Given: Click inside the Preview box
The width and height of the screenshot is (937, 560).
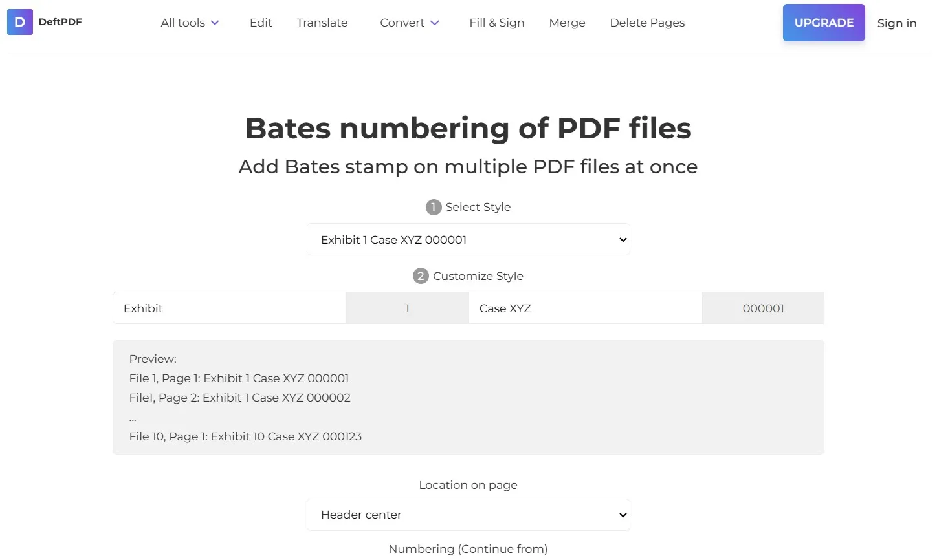Looking at the screenshot, I should point(468,397).
